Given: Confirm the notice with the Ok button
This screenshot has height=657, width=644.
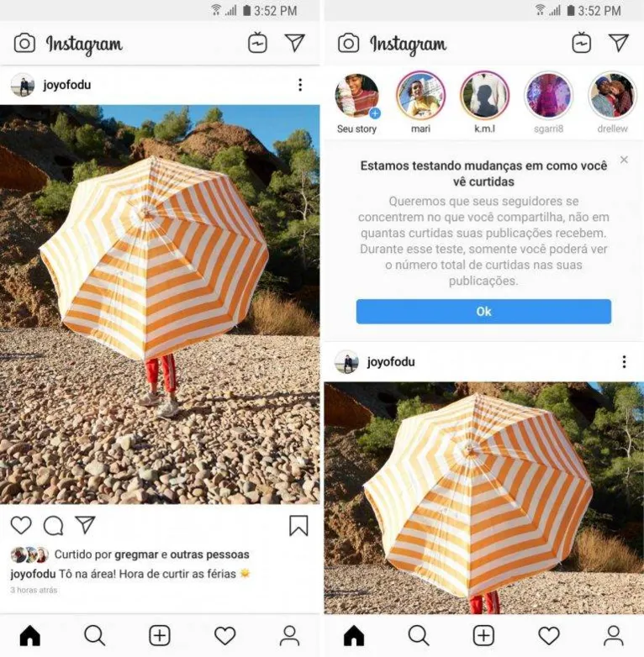Looking at the screenshot, I should [483, 312].
